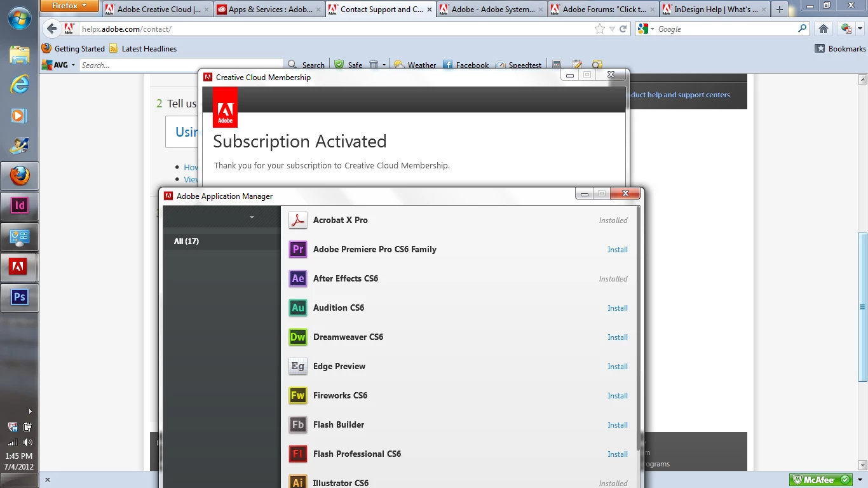The image size is (868, 488).
Task: Click the Dreamweaver Dw icon
Action: (298, 337)
